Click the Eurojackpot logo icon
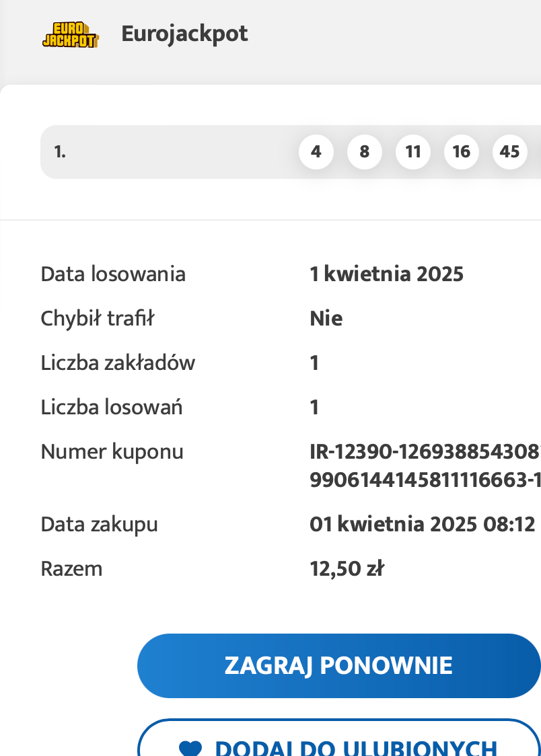 click(71, 34)
